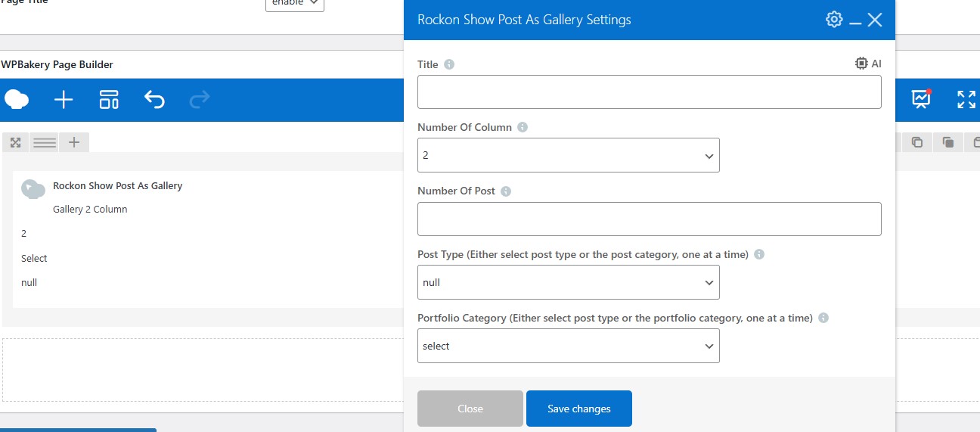The image size is (980, 432).
Task: Open the insights presentation icon
Action: [x=921, y=99]
